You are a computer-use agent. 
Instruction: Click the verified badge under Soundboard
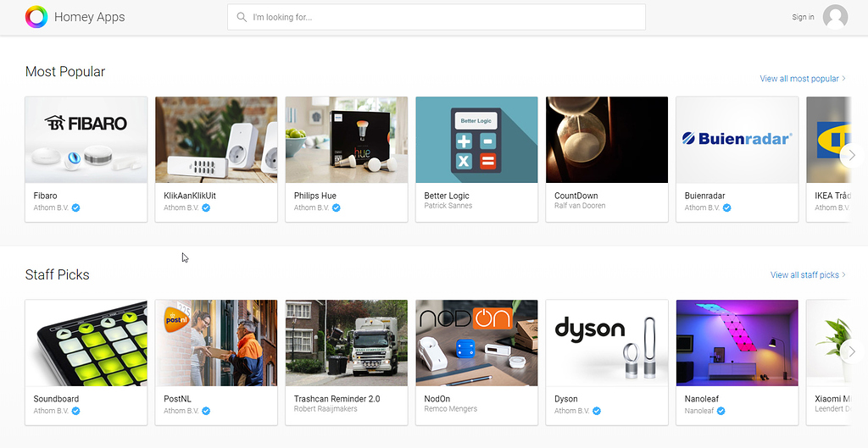click(x=76, y=411)
